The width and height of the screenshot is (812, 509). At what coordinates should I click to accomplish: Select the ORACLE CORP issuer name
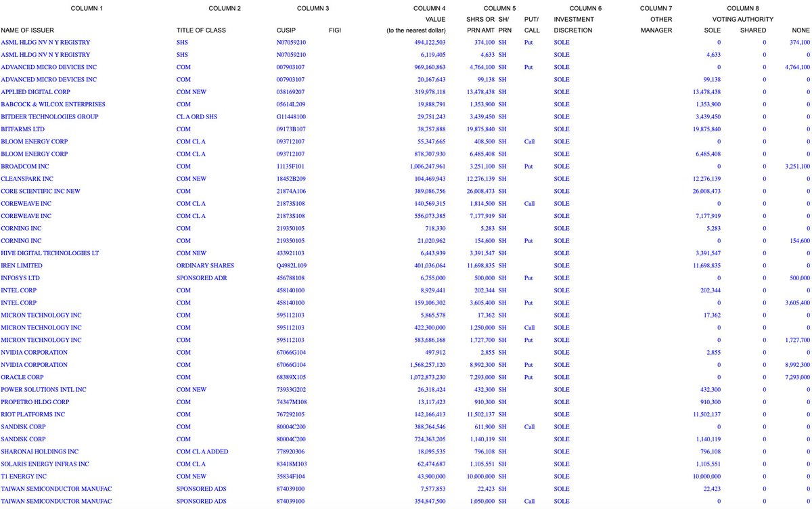pos(22,377)
